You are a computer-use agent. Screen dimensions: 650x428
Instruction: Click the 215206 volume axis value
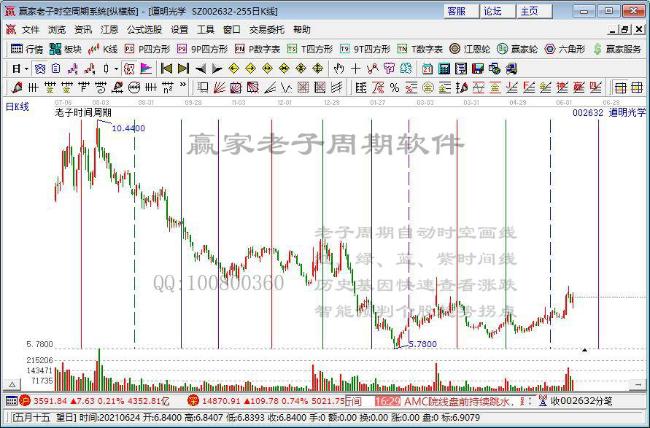click(40, 360)
